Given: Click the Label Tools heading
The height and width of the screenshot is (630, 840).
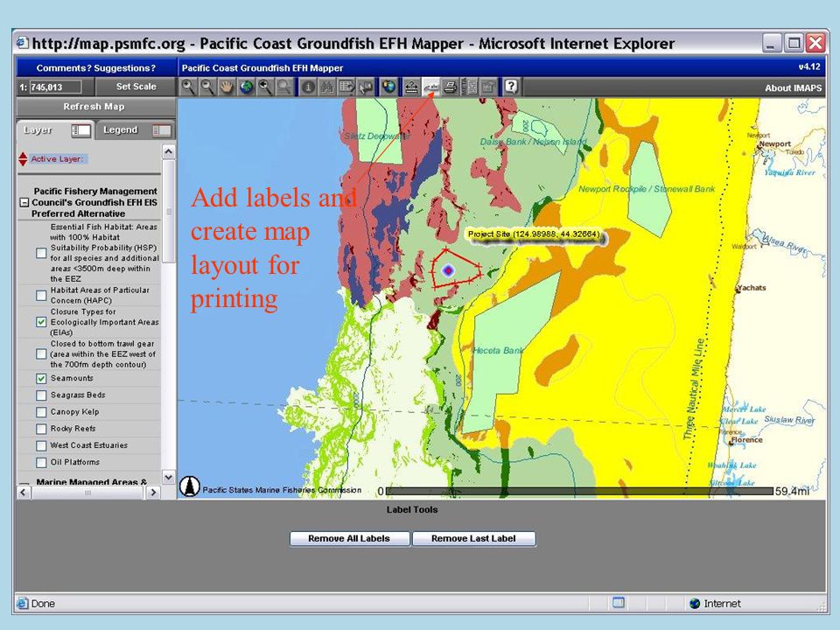Looking at the screenshot, I should 412,510.
